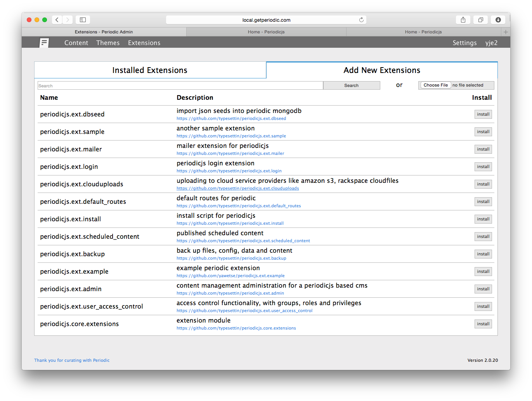Reload the page with the refresh icon

[361, 20]
